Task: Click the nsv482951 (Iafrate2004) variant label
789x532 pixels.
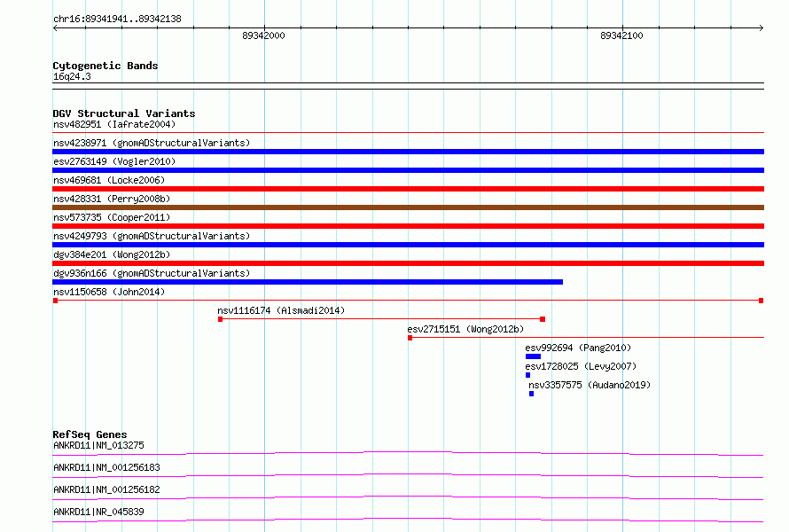Action: click(114, 124)
